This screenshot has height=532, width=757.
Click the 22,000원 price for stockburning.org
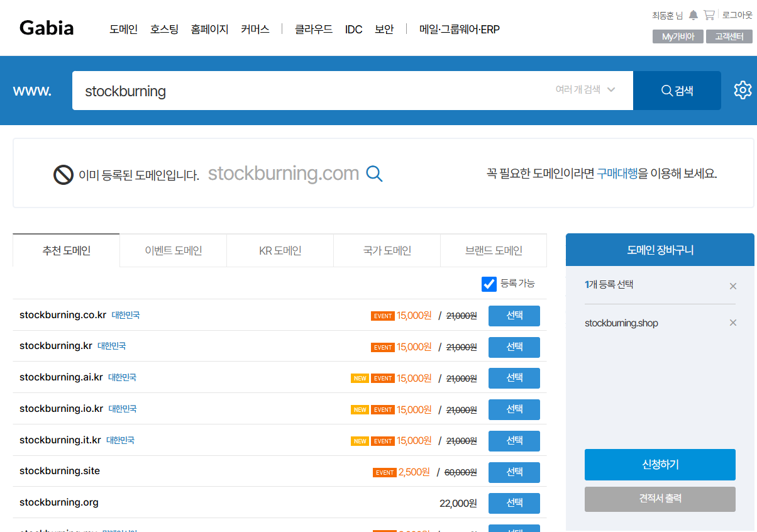[x=458, y=503]
